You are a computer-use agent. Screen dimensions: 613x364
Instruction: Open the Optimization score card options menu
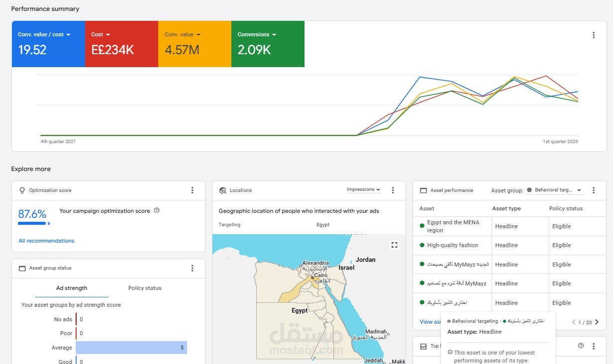tap(193, 190)
